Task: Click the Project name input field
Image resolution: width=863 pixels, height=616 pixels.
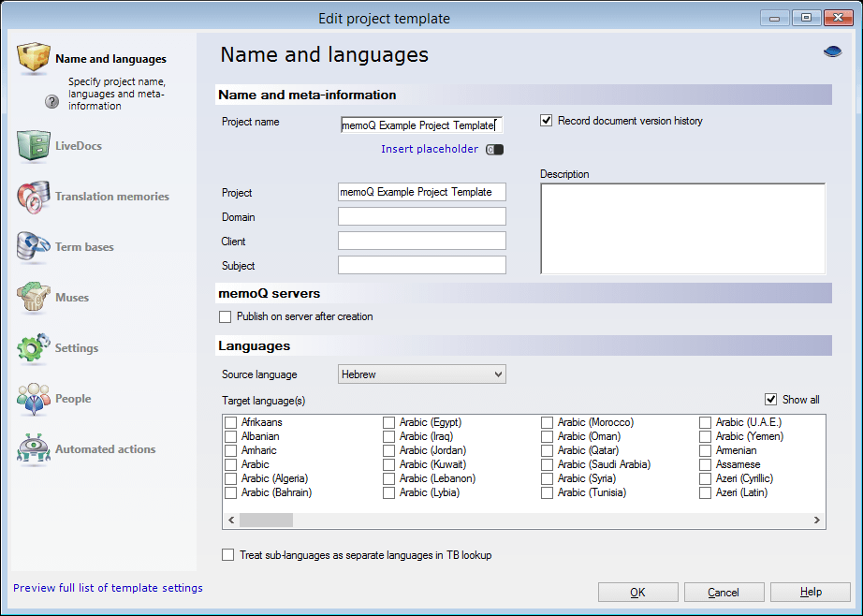Action: point(421,125)
